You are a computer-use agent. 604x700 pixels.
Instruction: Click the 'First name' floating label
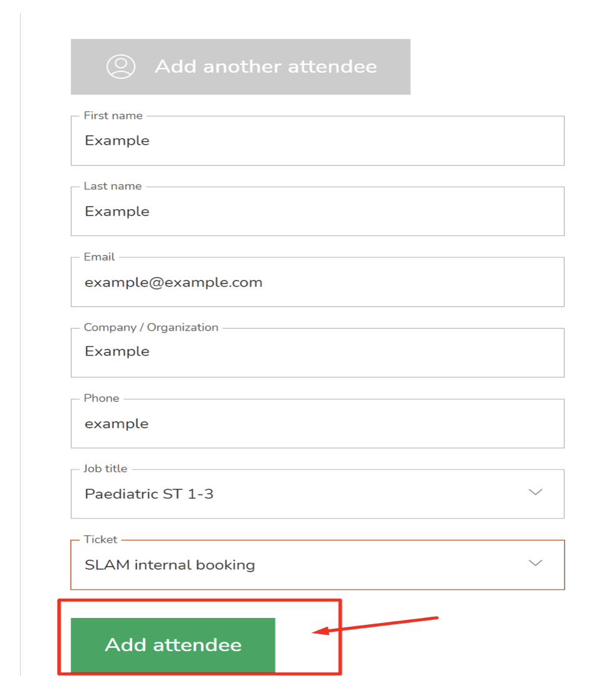tap(113, 116)
